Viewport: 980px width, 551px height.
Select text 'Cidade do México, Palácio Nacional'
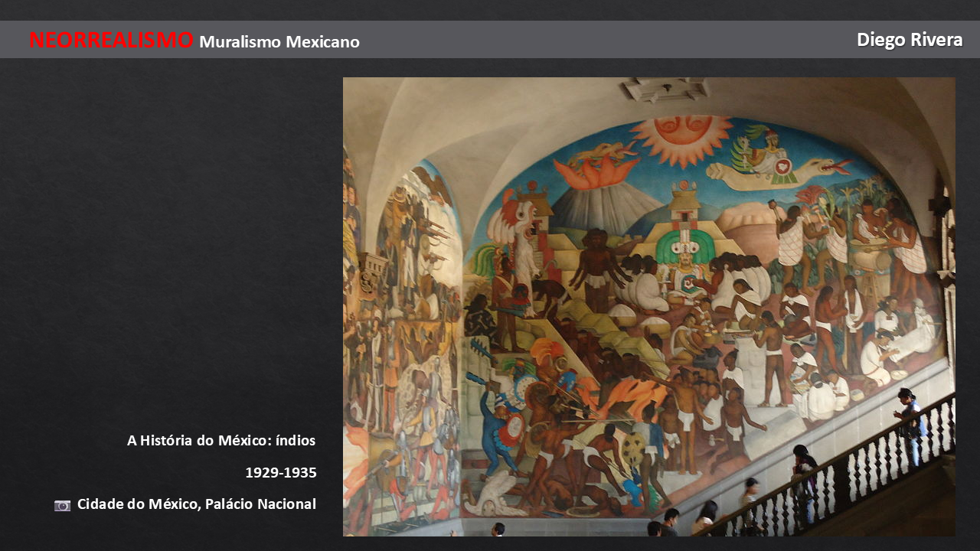tap(197, 504)
